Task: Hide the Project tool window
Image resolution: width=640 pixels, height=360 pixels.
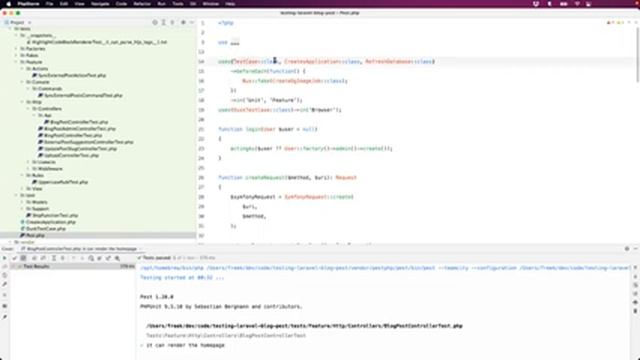Action: (191, 22)
